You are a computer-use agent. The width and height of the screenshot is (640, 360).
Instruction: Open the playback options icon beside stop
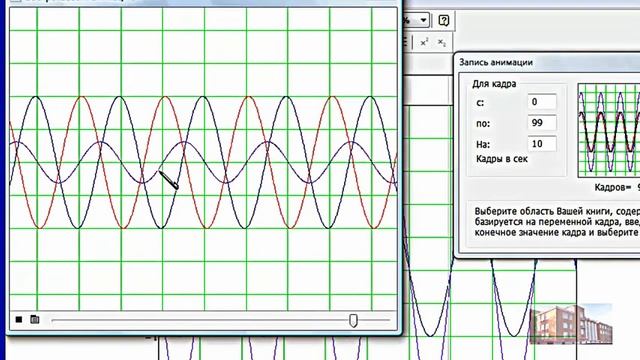[35, 319]
